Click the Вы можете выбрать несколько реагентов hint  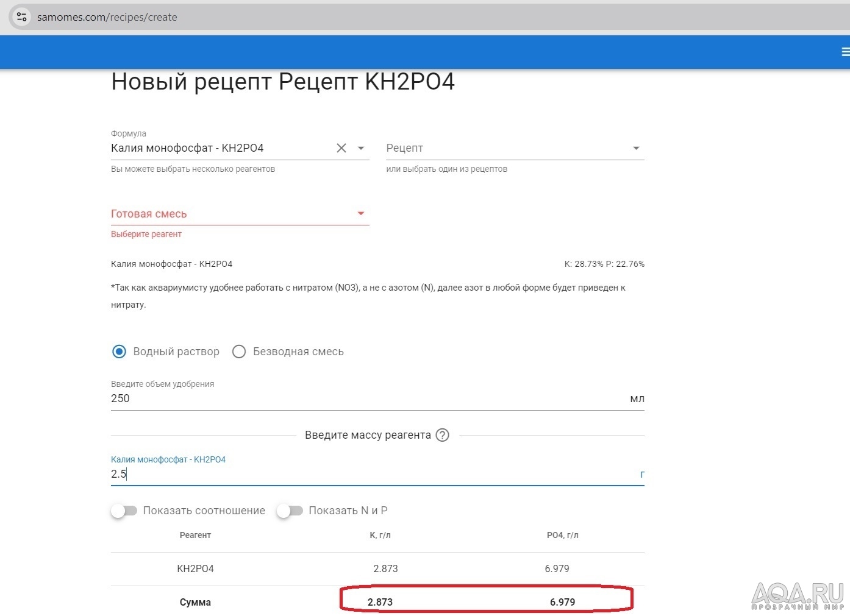pos(193,169)
